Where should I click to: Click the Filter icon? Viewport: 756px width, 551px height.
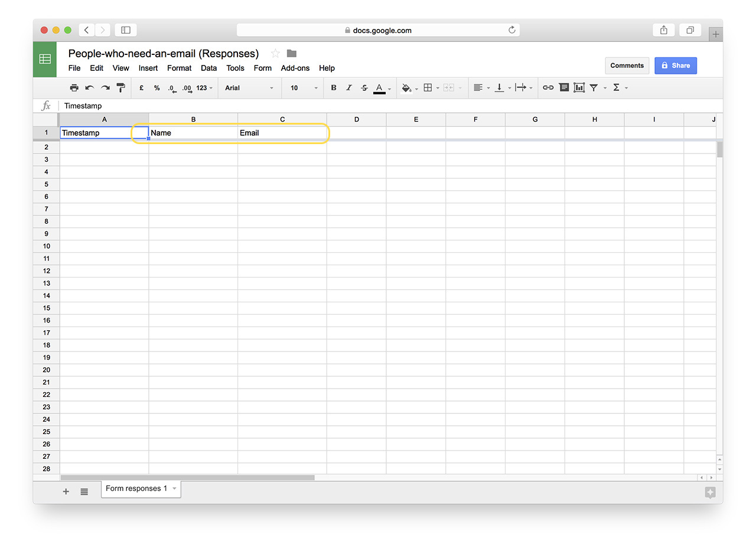594,88
